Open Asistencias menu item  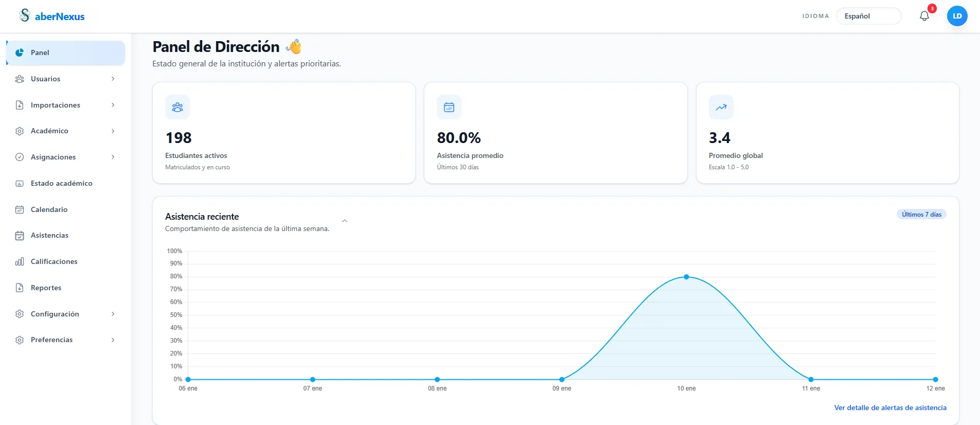coord(65,236)
